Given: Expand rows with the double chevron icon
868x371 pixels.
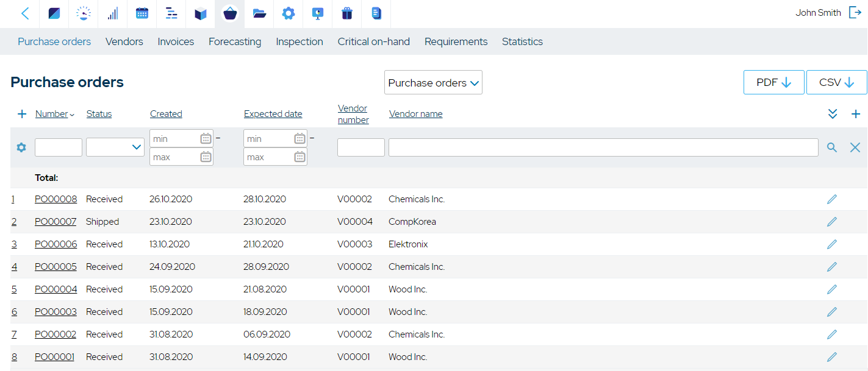Looking at the screenshot, I should 832,113.
